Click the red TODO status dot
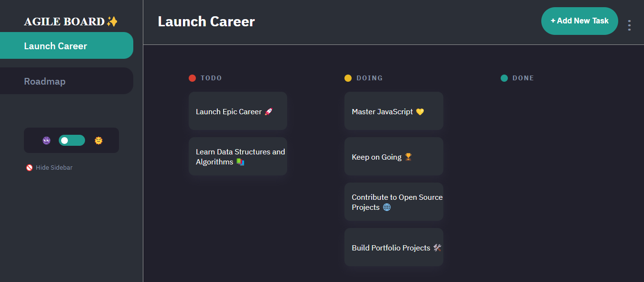The height and width of the screenshot is (282, 644). point(192,78)
